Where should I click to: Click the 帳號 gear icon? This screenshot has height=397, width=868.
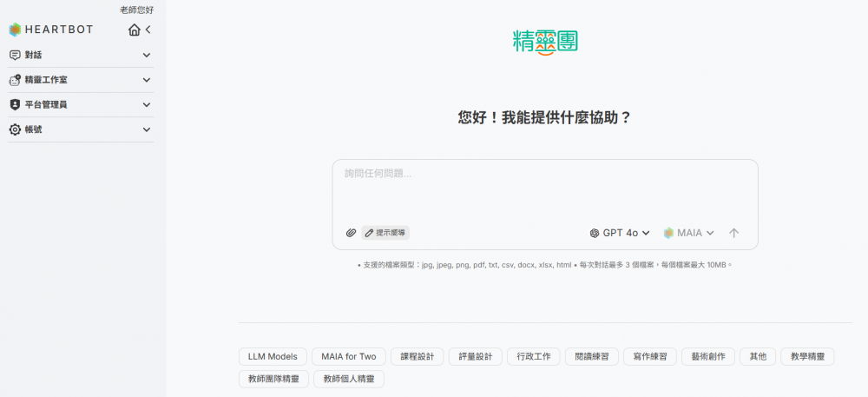click(15, 129)
